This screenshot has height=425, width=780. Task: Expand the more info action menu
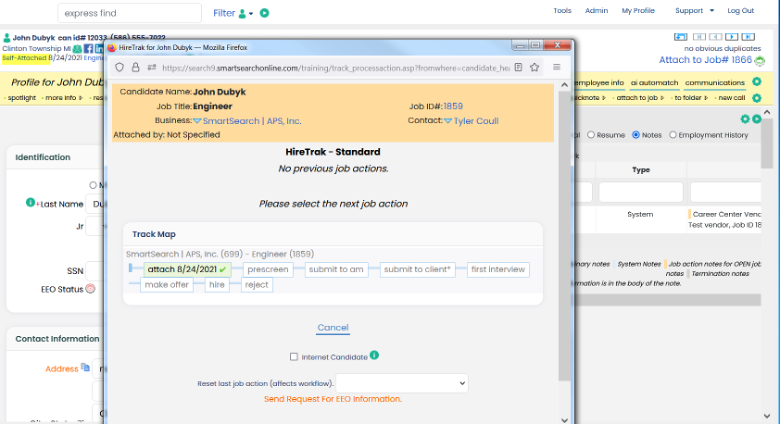click(x=62, y=98)
